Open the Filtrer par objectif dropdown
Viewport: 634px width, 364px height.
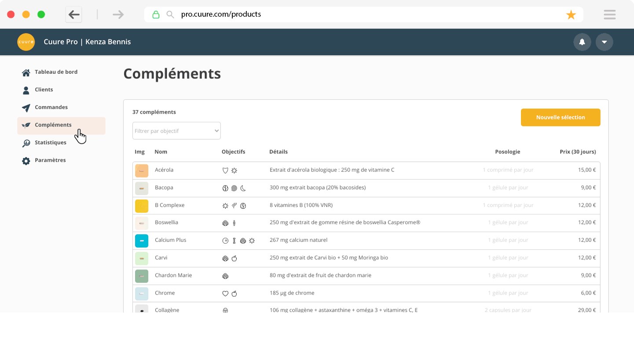(x=176, y=131)
